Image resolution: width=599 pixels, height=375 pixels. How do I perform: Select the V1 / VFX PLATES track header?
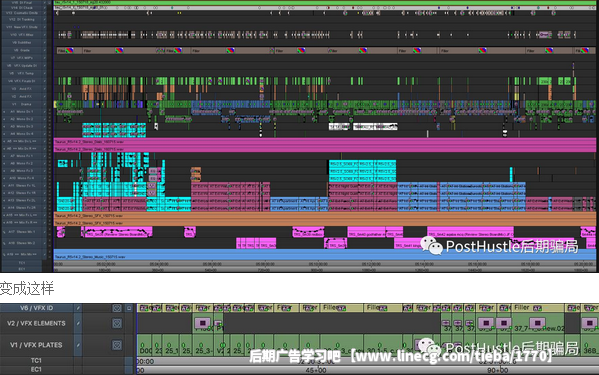(x=36, y=345)
